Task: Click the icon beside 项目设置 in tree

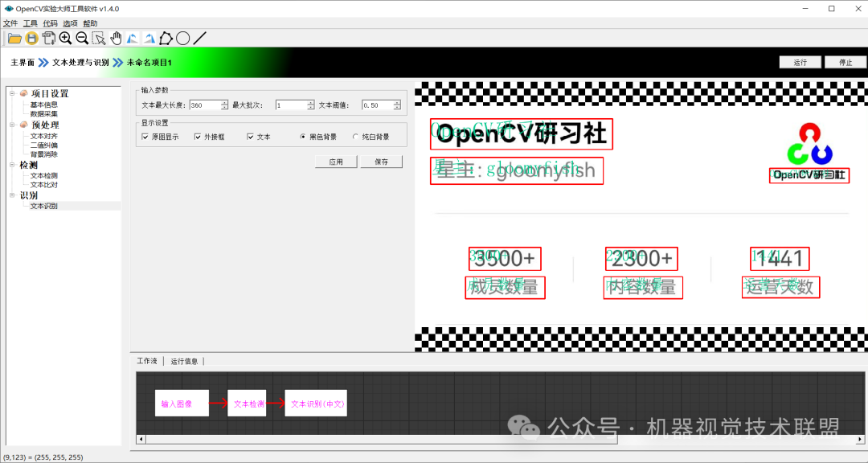Action: (24, 93)
